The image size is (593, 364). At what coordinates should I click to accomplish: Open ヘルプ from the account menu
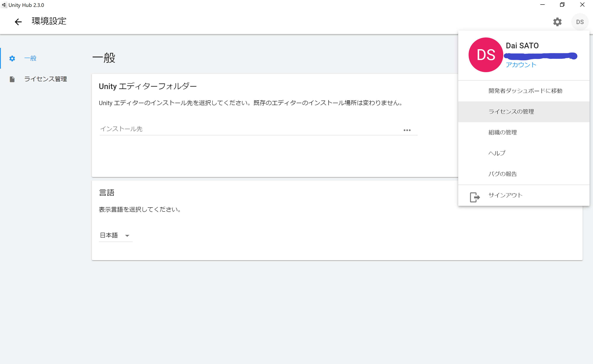pyautogui.click(x=497, y=153)
